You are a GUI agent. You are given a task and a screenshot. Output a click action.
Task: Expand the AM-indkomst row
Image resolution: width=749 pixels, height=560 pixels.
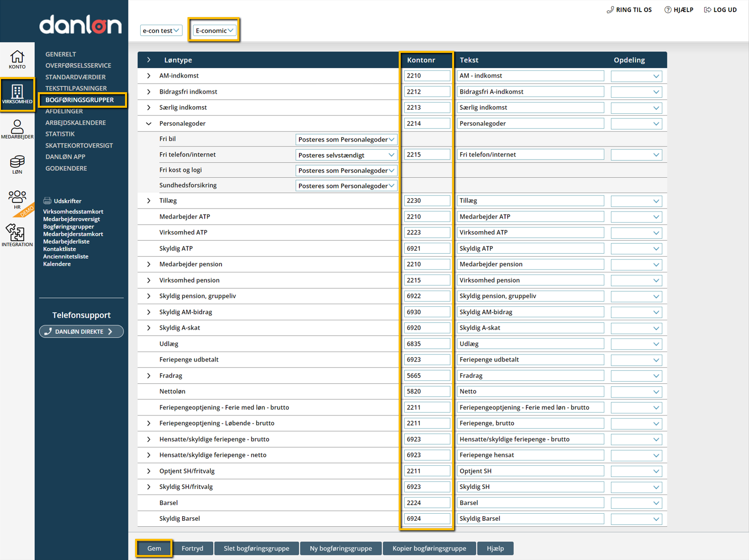pos(149,76)
